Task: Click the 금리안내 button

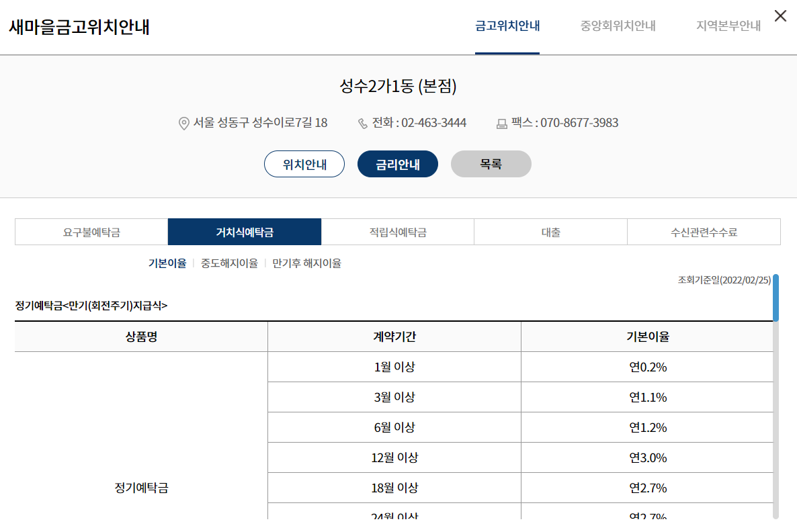Action: pos(397,164)
